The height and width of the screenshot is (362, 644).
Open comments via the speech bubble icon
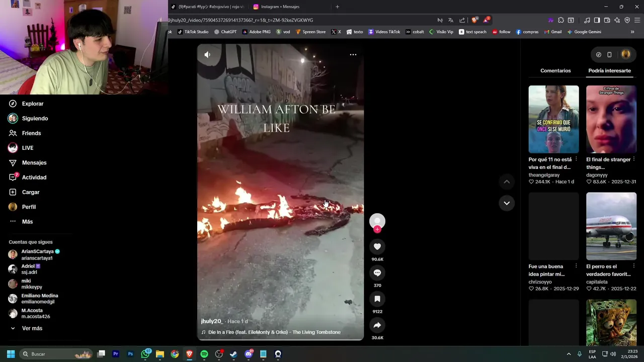point(377,273)
